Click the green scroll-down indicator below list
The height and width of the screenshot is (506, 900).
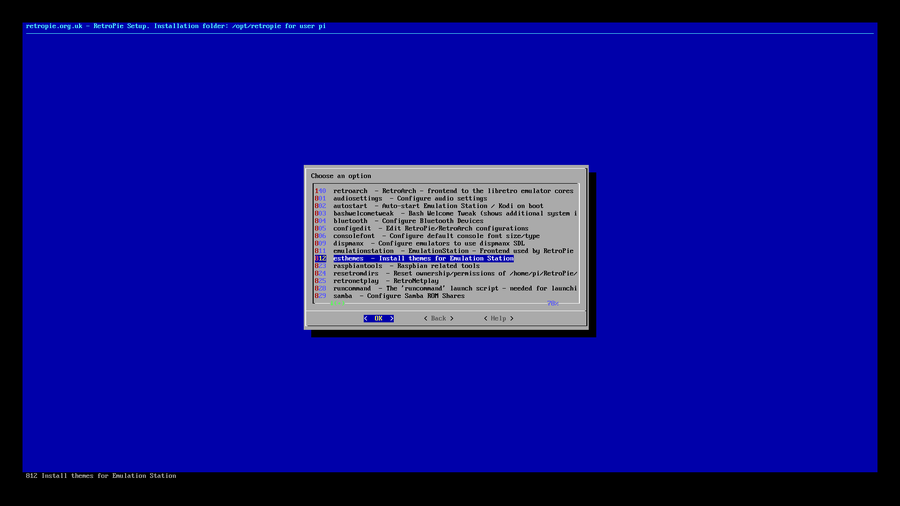click(x=338, y=303)
